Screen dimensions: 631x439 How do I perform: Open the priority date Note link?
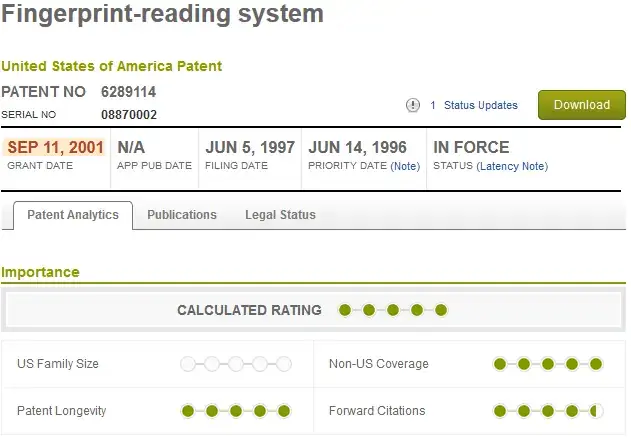tap(405, 166)
